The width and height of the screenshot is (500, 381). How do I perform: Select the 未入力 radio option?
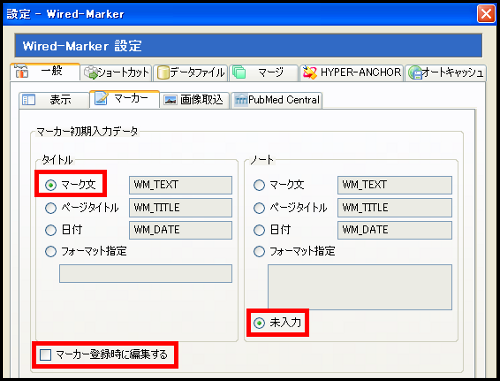(x=259, y=323)
